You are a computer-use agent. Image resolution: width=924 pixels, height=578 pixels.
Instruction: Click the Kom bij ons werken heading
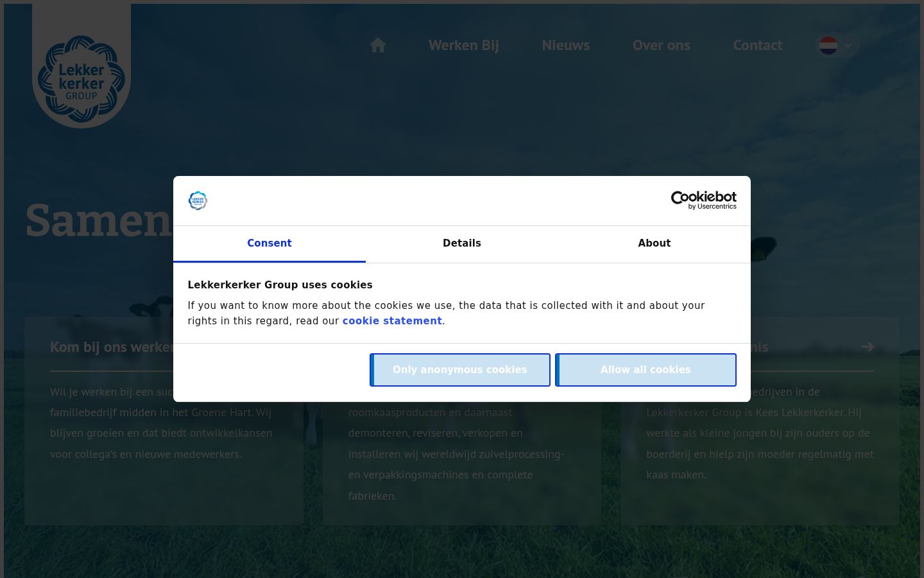[x=112, y=347]
